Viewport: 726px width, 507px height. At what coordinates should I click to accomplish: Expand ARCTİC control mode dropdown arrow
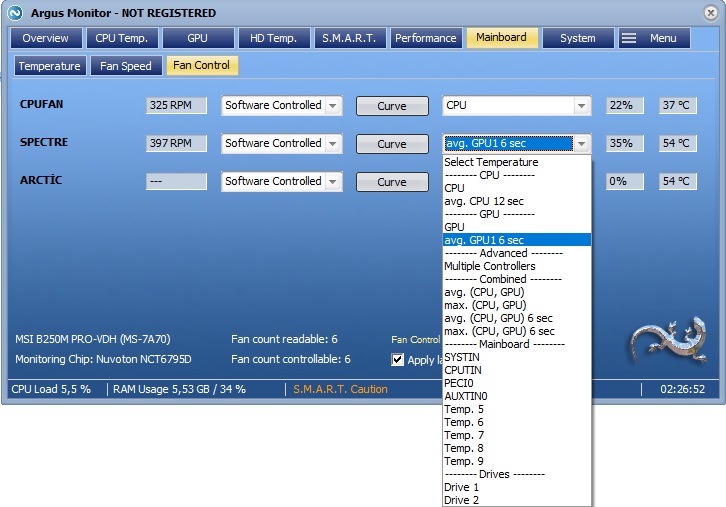(x=333, y=182)
